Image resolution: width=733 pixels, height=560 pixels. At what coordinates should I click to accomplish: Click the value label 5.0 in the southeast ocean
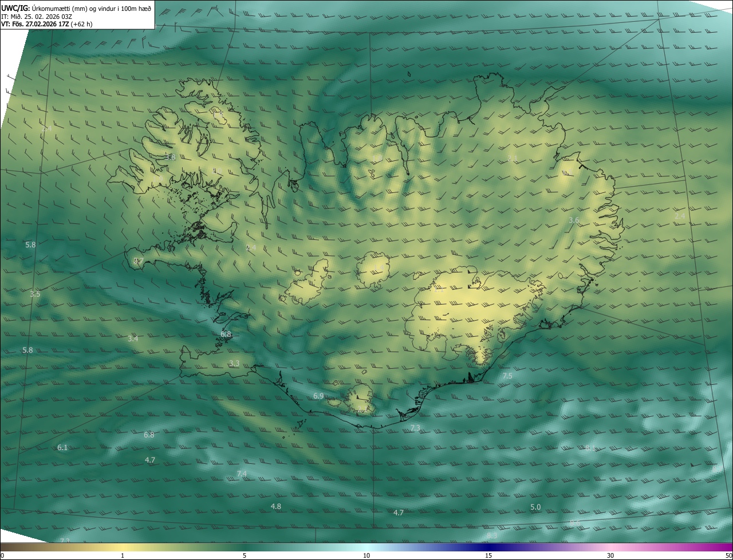click(x=535, y=507)
